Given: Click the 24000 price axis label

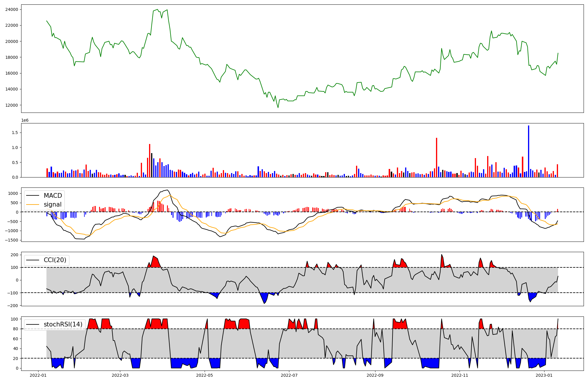Looking at the screenshot, I should [12, 9].
